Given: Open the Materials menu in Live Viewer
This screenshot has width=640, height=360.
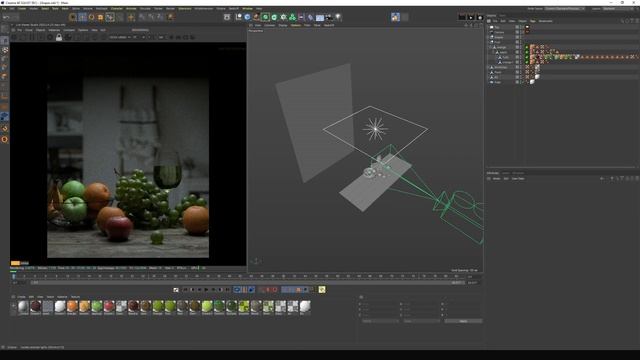Looking at the screenshot, I should pyautogui.click(x=54, y=30).
